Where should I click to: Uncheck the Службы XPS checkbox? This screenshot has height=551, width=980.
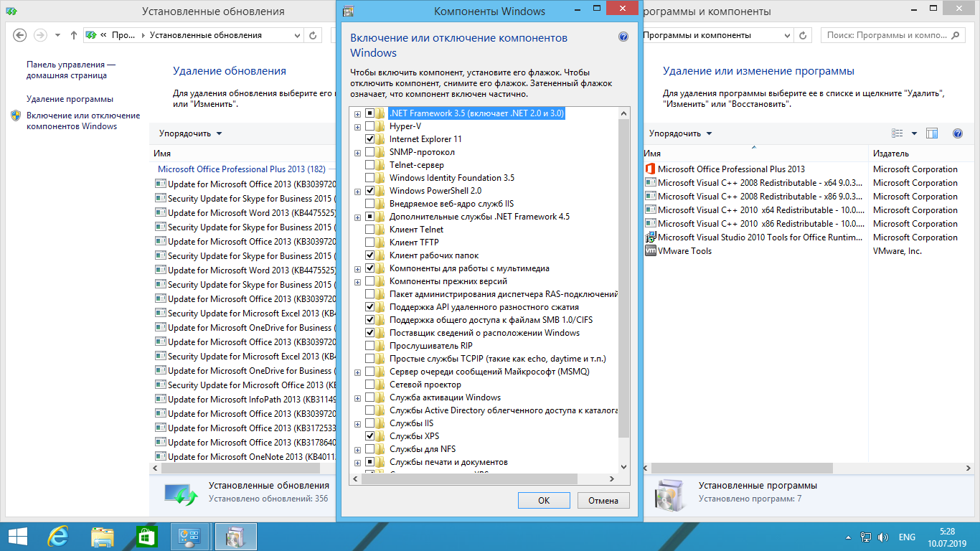[x=369, y=436]
